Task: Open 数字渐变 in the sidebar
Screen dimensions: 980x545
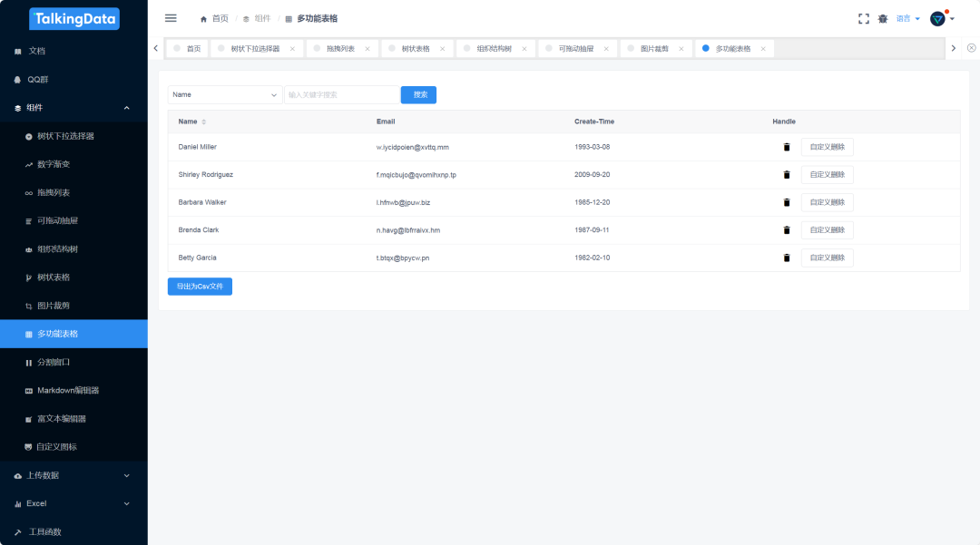Action: click(73, 164)
